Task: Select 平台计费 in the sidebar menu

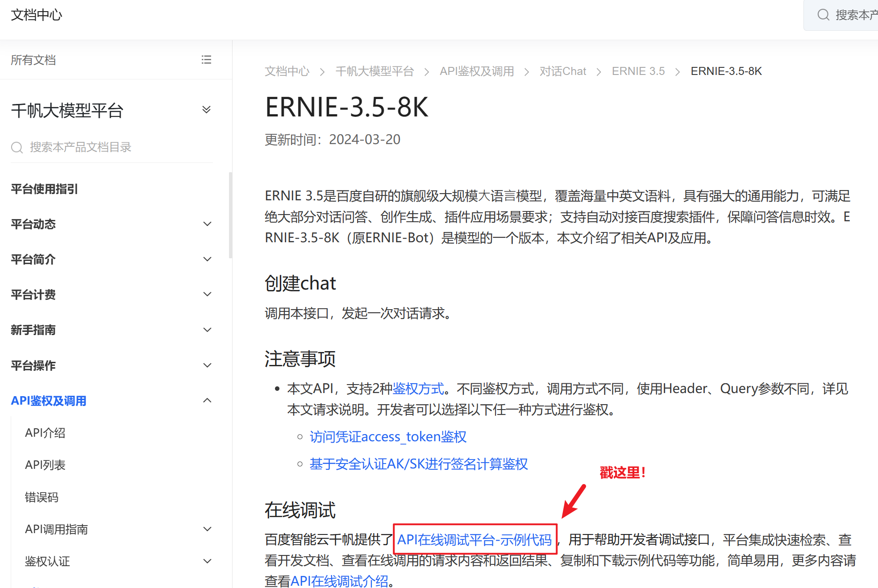Action: pyautogui.click(x=33, y=294)
